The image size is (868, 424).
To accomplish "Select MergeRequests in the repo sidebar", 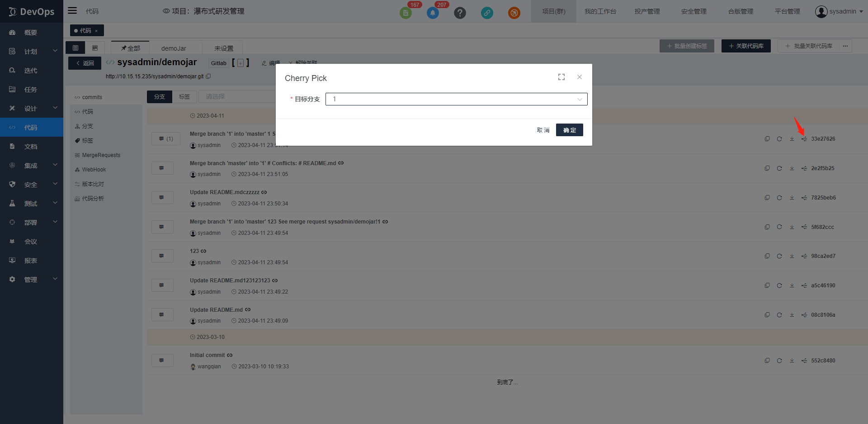I will tap(101, 155).
